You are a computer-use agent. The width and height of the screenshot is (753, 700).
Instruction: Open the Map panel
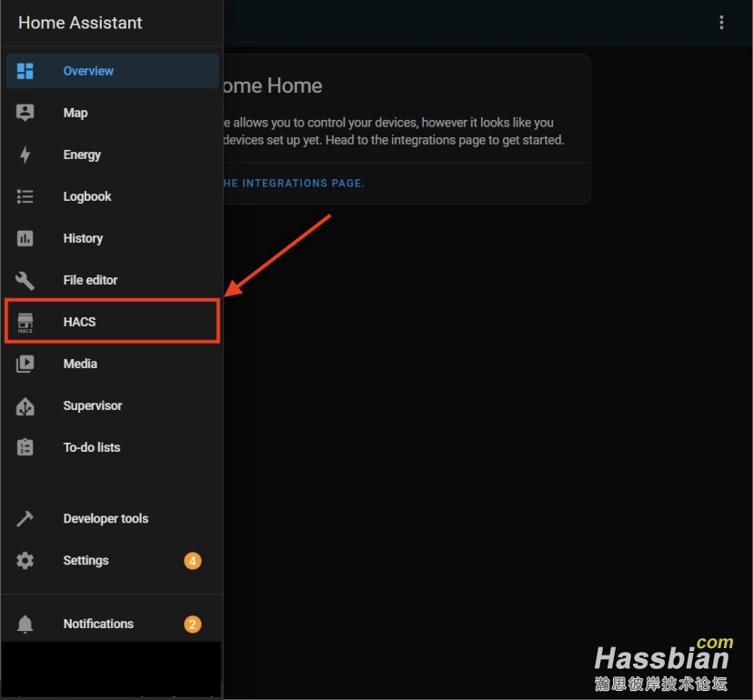coord(113,113)
